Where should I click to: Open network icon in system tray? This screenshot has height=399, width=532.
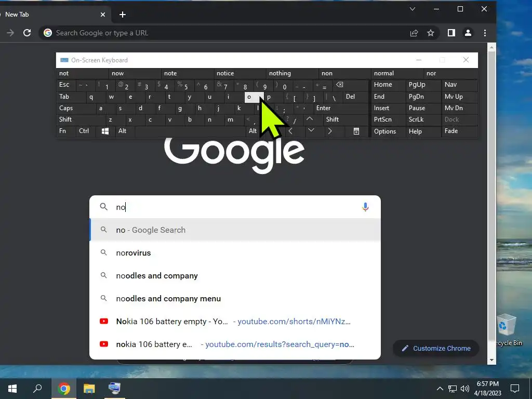(452, 389)
